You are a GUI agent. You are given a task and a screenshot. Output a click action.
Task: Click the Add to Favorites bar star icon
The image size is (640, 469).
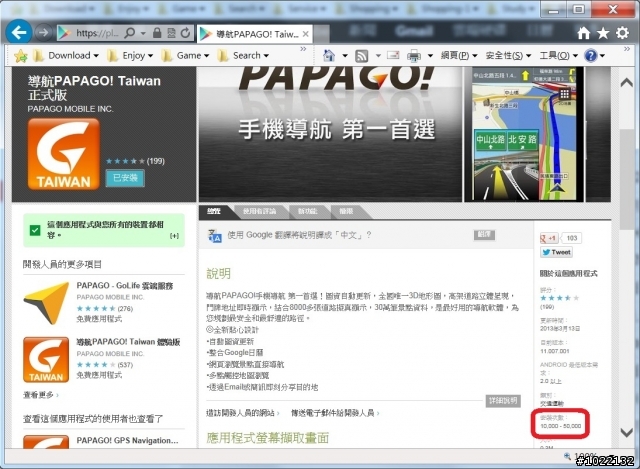click(x=20, y=56)
